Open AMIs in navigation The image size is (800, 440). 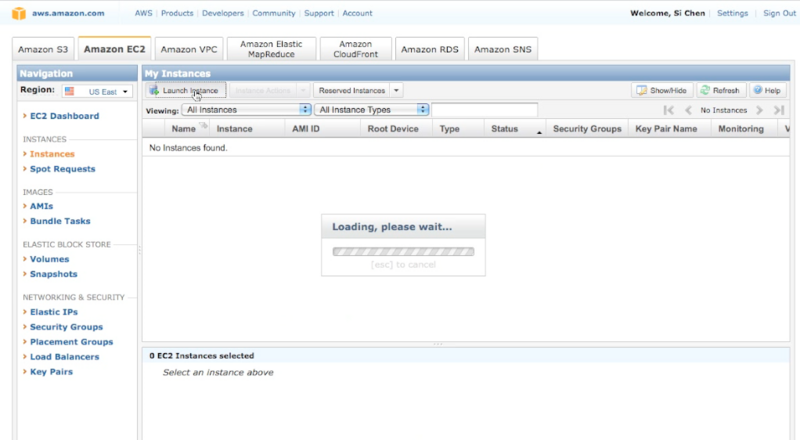(41, 206)
